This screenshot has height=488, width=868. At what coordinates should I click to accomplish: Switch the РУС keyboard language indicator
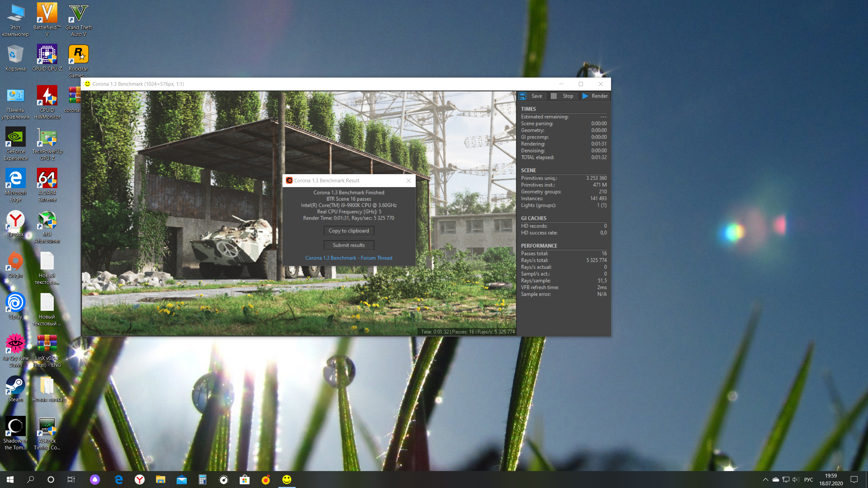coord(809,480)
